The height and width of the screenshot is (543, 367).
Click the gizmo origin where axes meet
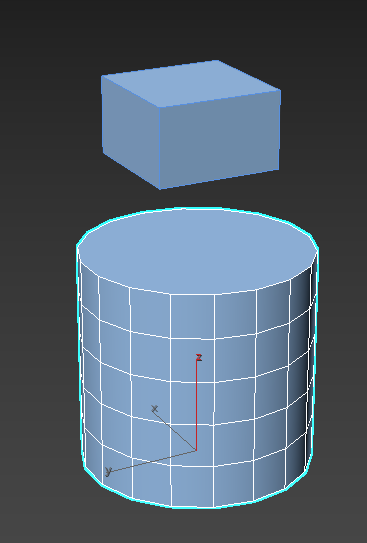click(196, 451)
